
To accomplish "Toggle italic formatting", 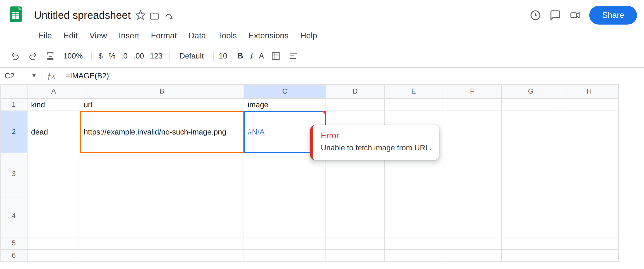I will pos(251,56).
